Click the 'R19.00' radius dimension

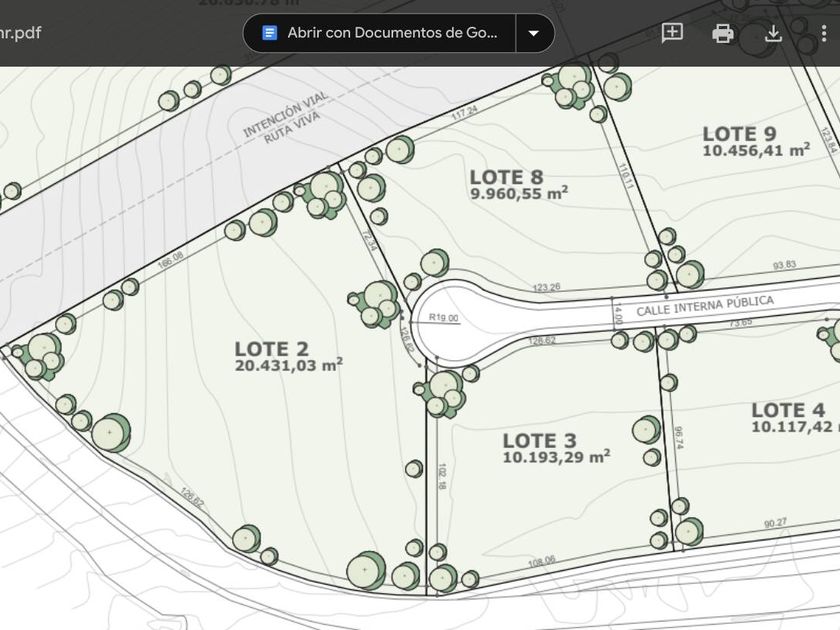[444, 318]
